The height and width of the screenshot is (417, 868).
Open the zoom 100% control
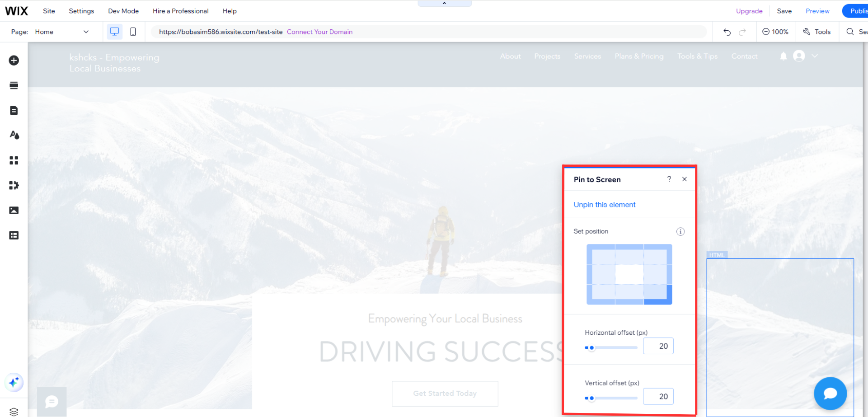click(x=775, y=32)
